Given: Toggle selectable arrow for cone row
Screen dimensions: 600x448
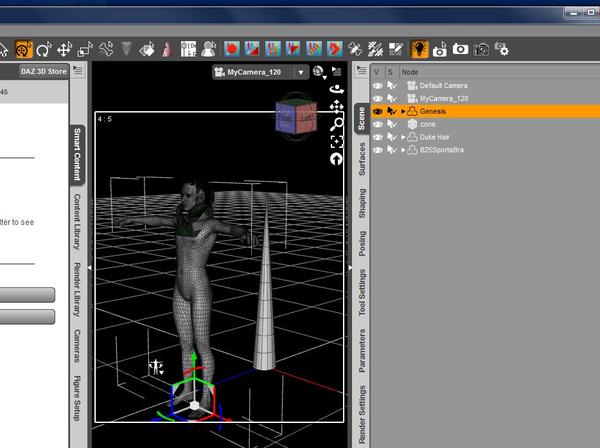Looking at the screenshot, I should coord(391,124).
